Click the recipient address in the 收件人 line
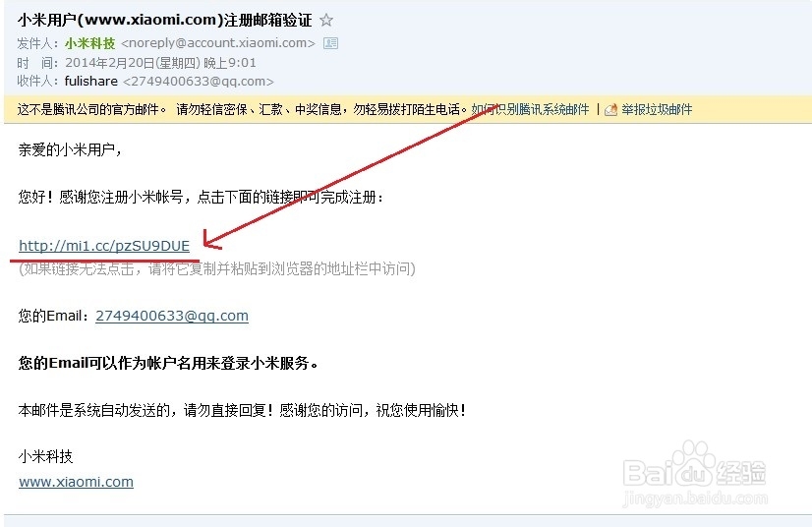 coord(199,82)
